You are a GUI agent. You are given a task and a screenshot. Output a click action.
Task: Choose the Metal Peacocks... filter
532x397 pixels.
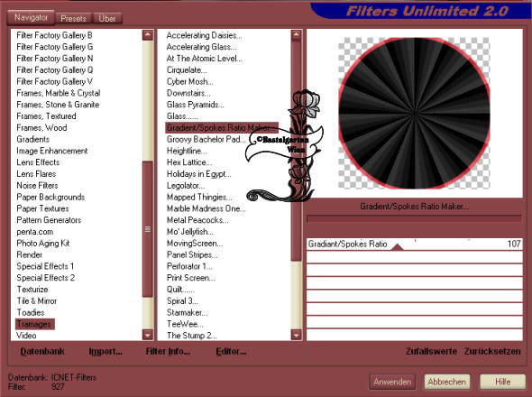click(x=197, y=220)
